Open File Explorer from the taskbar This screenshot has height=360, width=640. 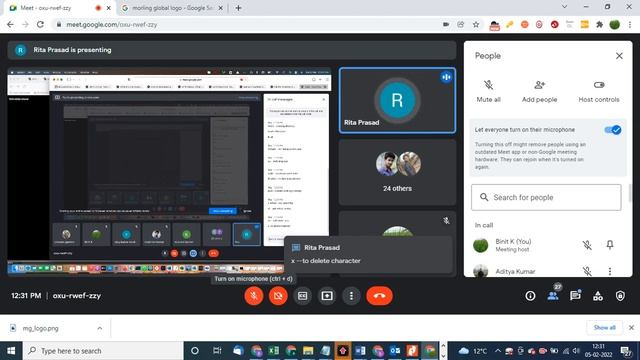click(x=308, y=351)
